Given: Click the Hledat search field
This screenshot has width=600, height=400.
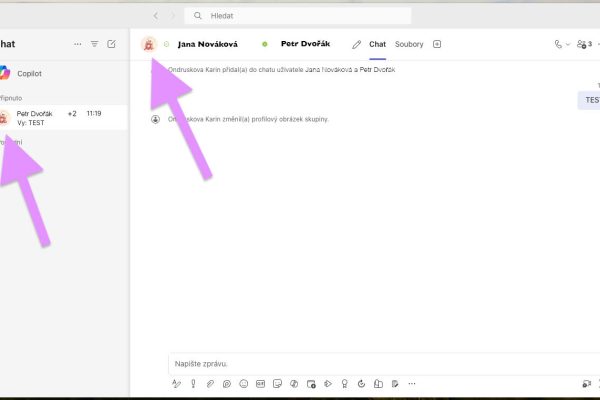Looking at the screenshot, I should [298, 16].
